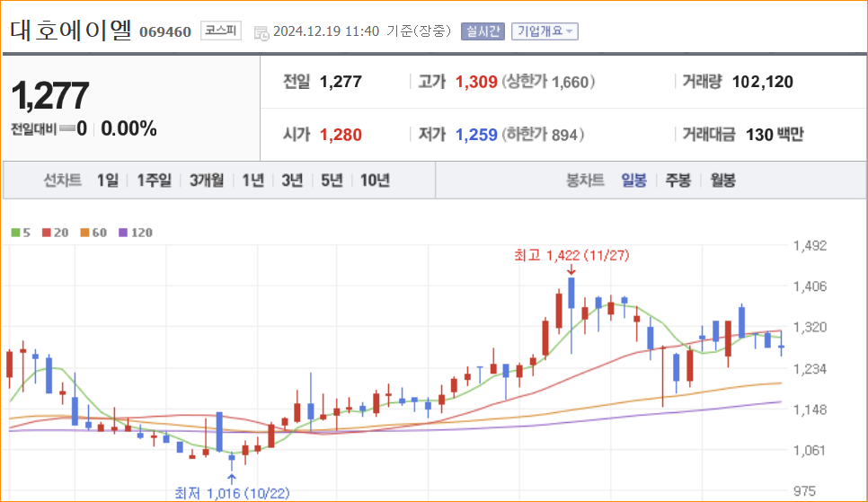This screenshot has height=502, width=868.
Task: Click the date text 2024.12.19 11:40
Action: coord(326,31)
